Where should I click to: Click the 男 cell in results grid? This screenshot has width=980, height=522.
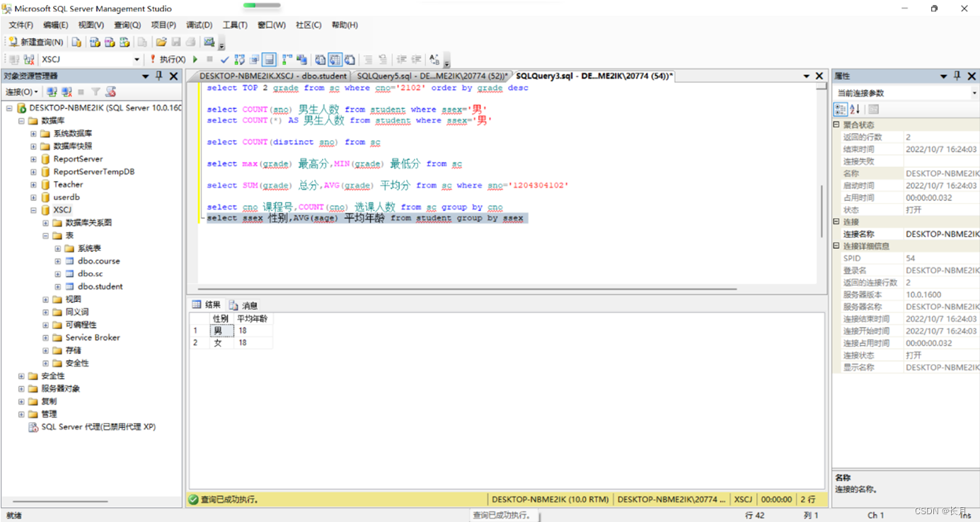pos(221,330)
